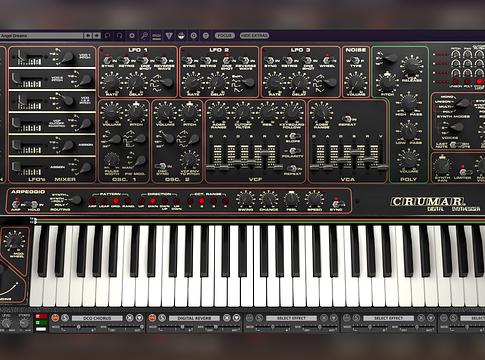This screenshot has width=485, height=360.
Task: Click the Poly High Pass knob
Action: [408, 102]
